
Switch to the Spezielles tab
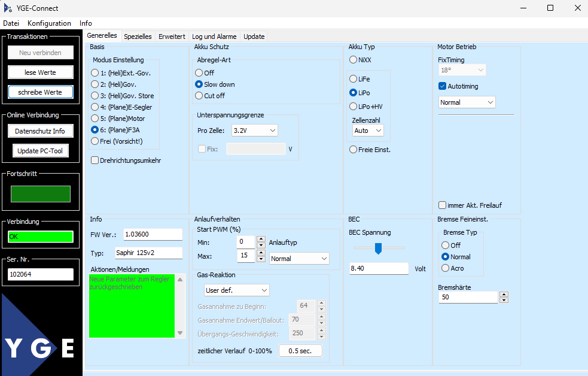(x=138, y=37)
